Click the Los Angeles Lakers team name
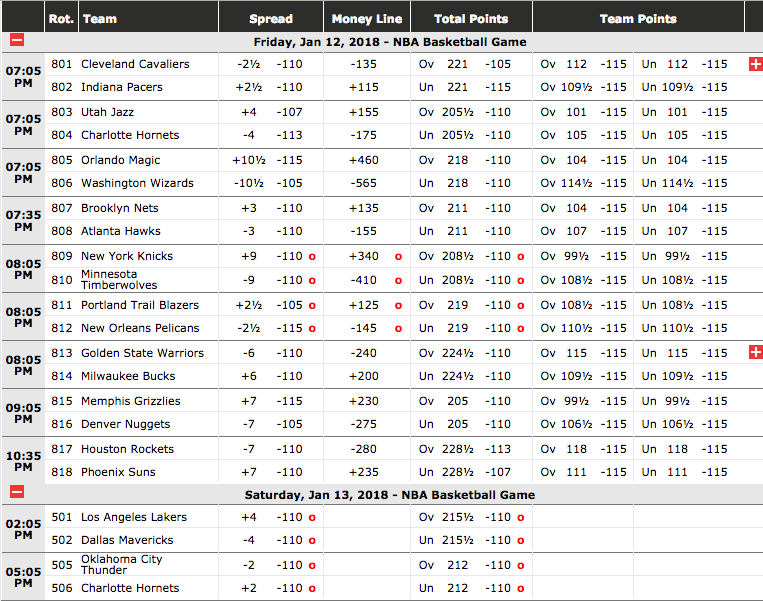The image size is (763, 601). (x=134, y=517)
